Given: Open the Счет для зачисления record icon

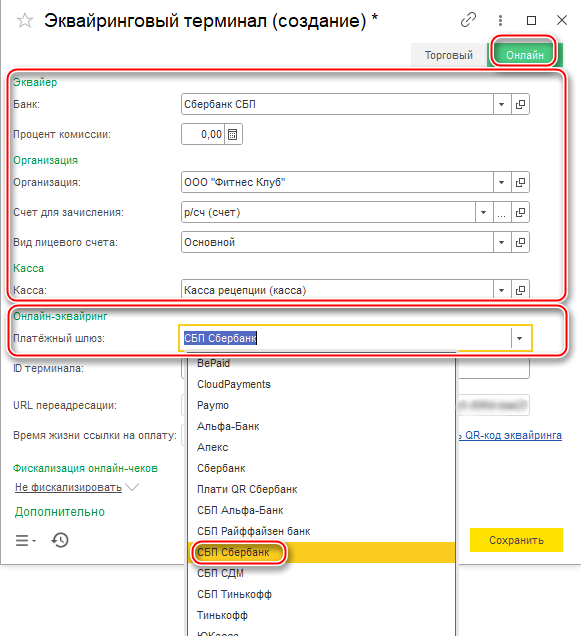Looking at the screenshot, I should [x=520, y=212].
